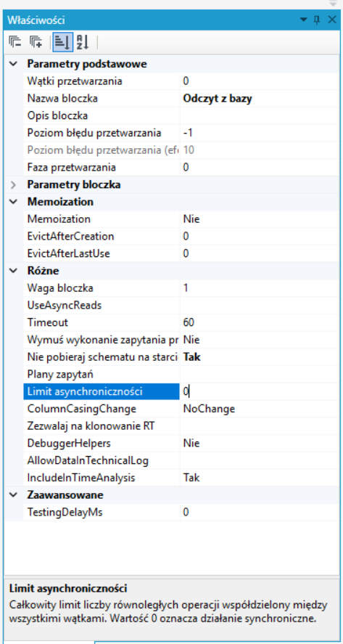Edit the Waga bloczka value field
This screenshot has width=343, height=644.
(259, 288)
